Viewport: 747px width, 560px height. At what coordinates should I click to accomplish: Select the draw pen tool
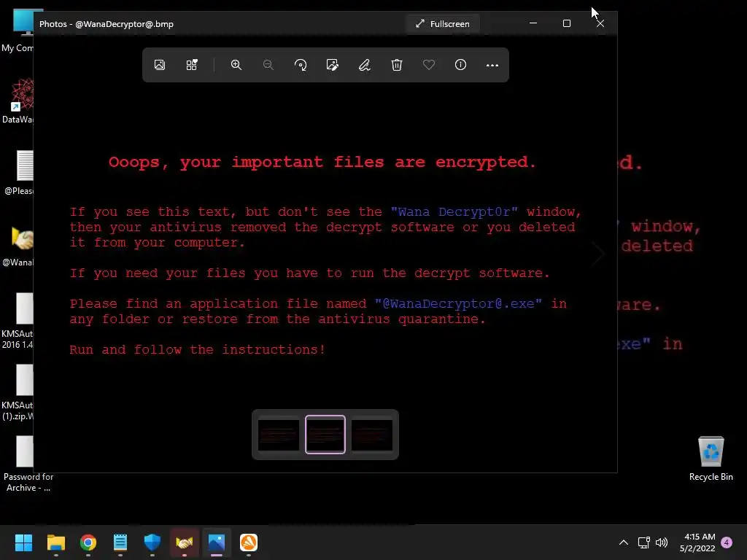[x=365, y=65]
